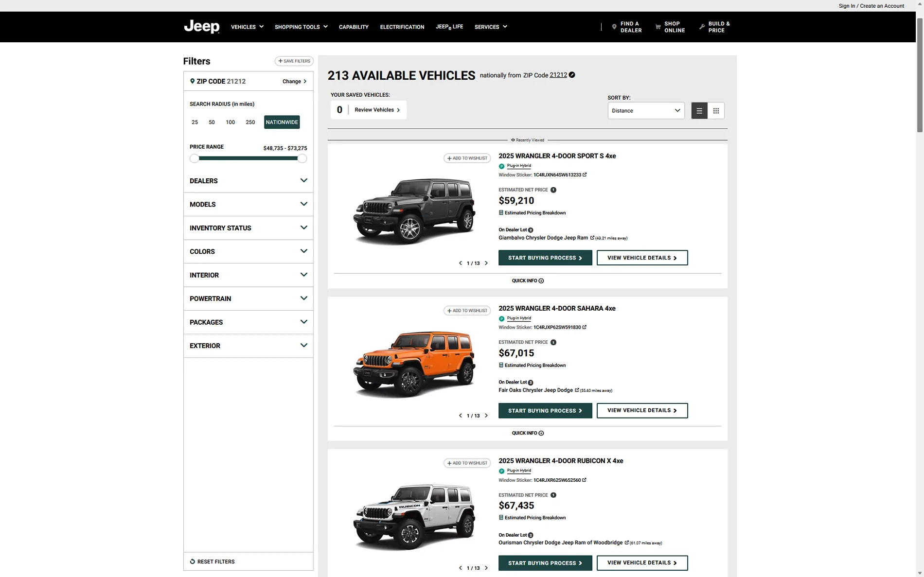Expand the Exterior filter
Viewport: 924px width, 577px height.
pyautogui.click(x=248, y=346)
